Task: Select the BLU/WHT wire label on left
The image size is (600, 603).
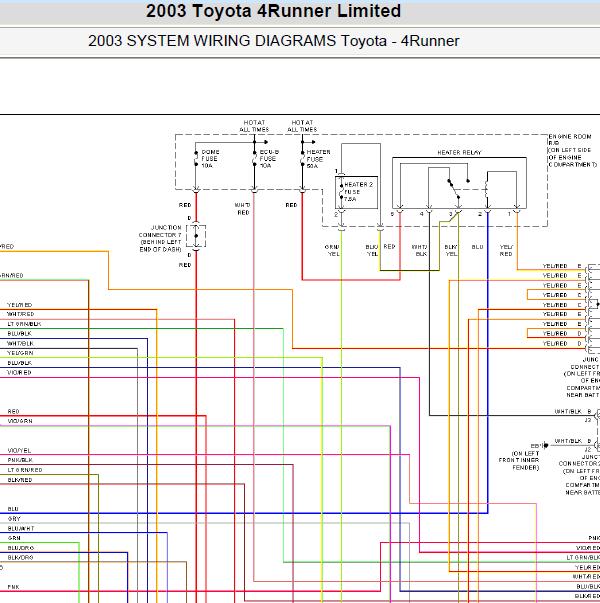Action: (21, 528)
